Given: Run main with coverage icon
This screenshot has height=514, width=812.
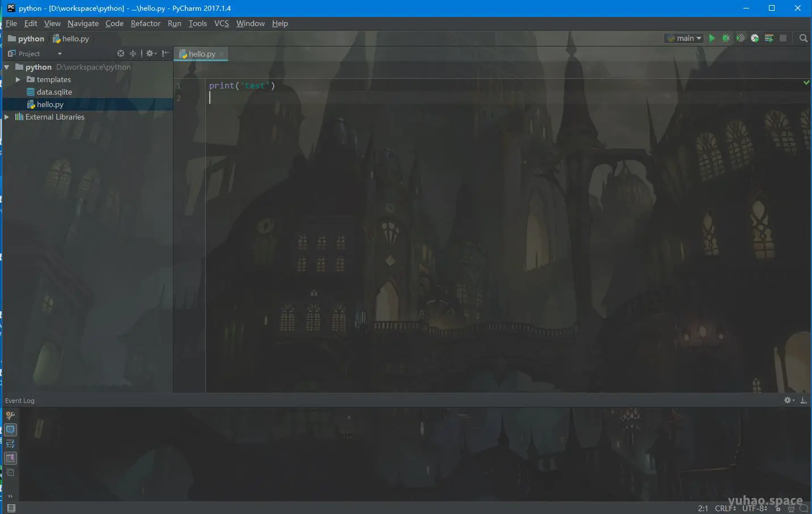Looking at the screenshot, I should pyautogui.click(x=741, y=38).
